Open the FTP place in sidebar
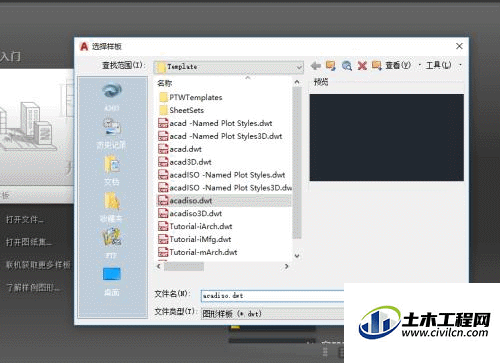The image size is (500, 363). pos(112,244)
